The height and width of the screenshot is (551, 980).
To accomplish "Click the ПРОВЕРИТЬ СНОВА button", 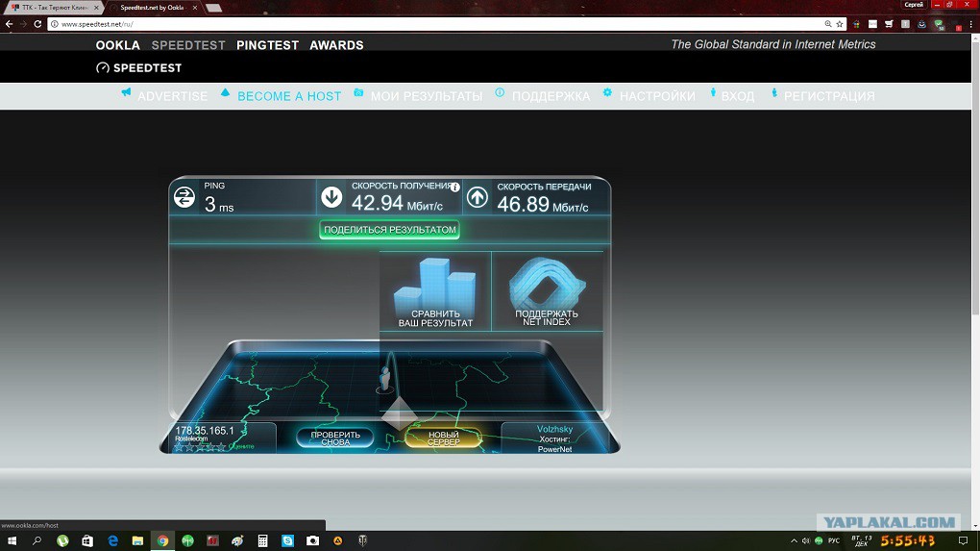I will [335, 438].
